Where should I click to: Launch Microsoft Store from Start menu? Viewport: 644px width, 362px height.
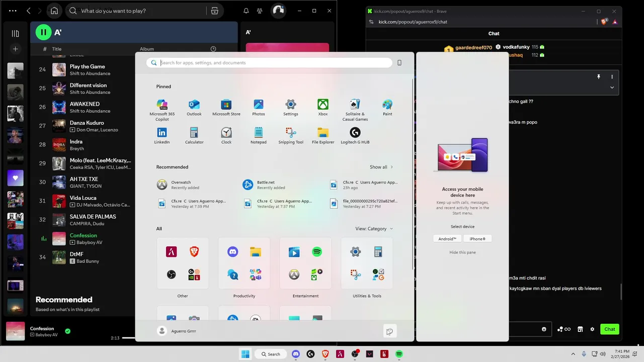click(x=226, y=108)
